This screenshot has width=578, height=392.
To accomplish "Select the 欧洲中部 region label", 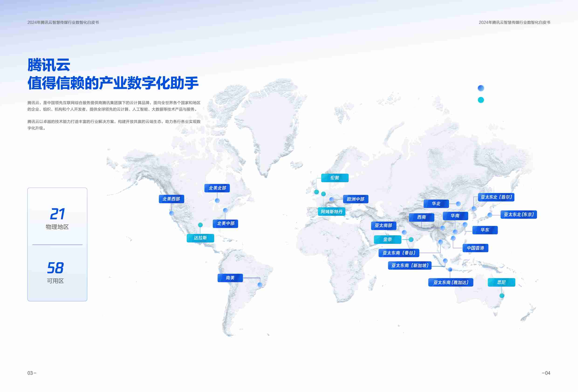I will (356, 199).
